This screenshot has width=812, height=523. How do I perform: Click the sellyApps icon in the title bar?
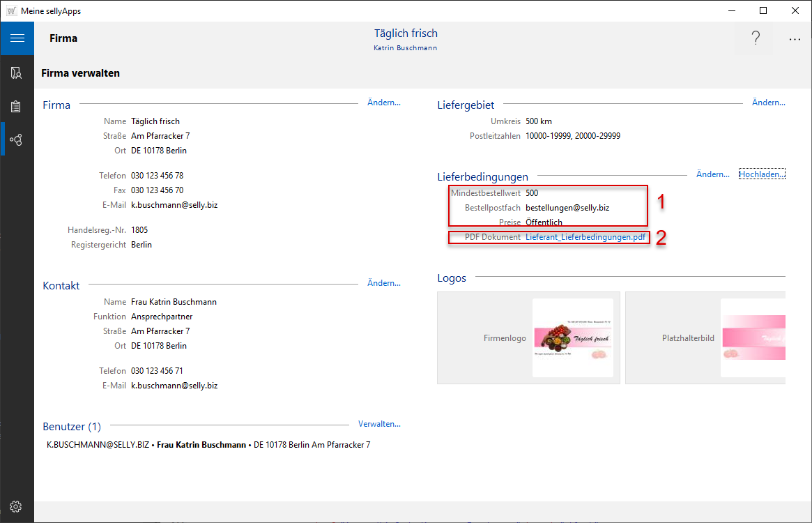tap(11, 11)
